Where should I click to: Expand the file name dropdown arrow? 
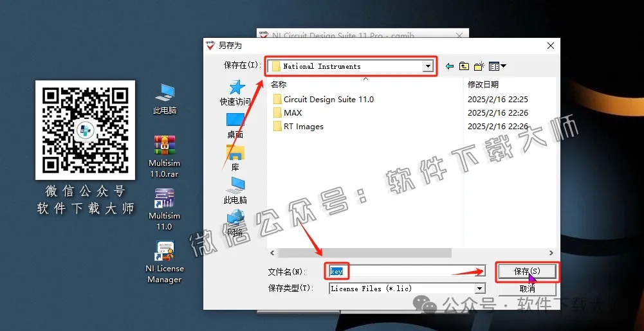(481, 271)
